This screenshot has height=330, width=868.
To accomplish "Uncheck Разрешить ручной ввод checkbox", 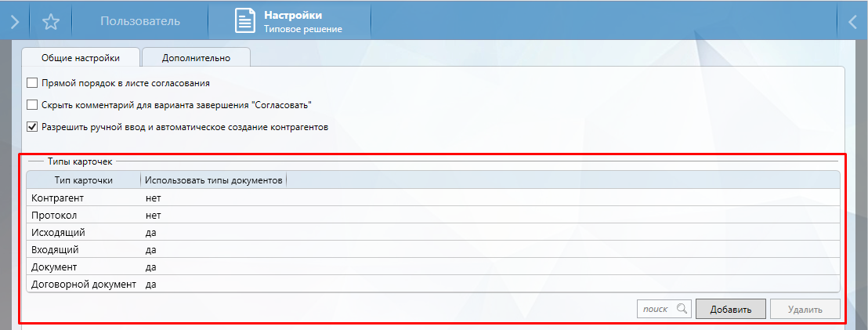I will tap(32, 126).
